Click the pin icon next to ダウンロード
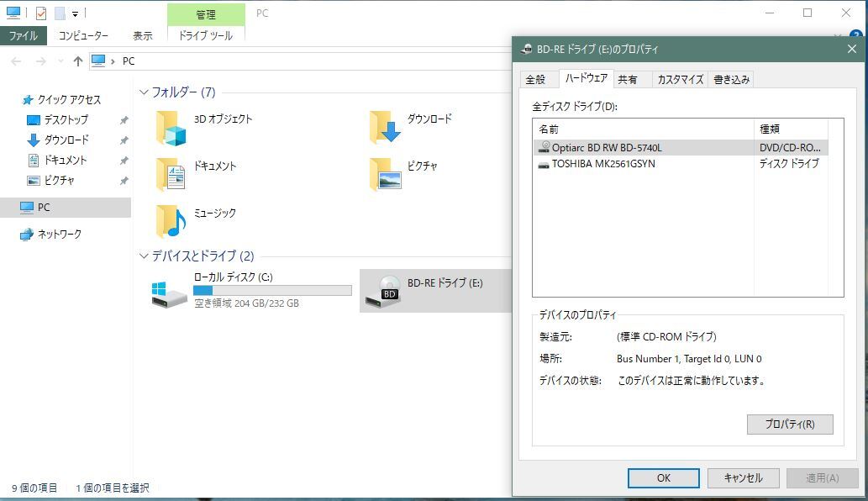The image size is (868, 501). tap(124, 140)
